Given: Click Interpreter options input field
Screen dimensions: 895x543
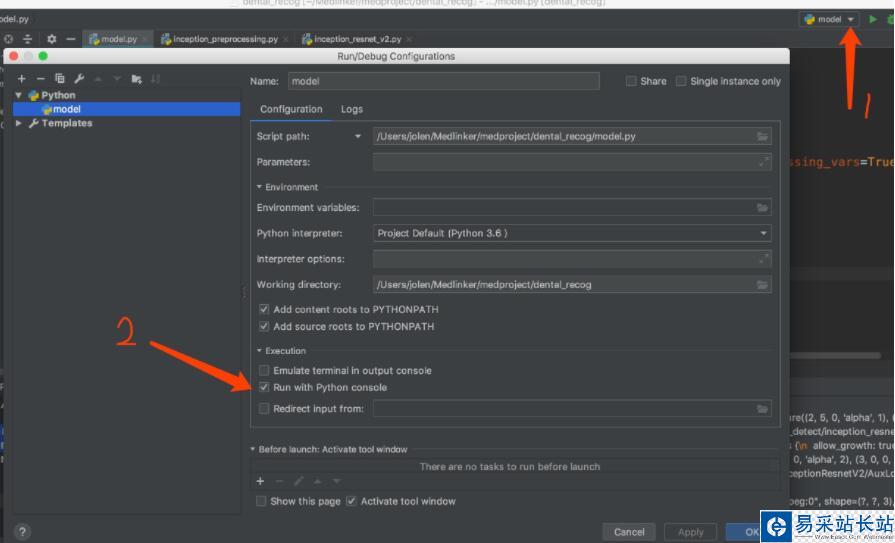Looking at the screenshot, I should pyautogui.click(x=572, y=259).
